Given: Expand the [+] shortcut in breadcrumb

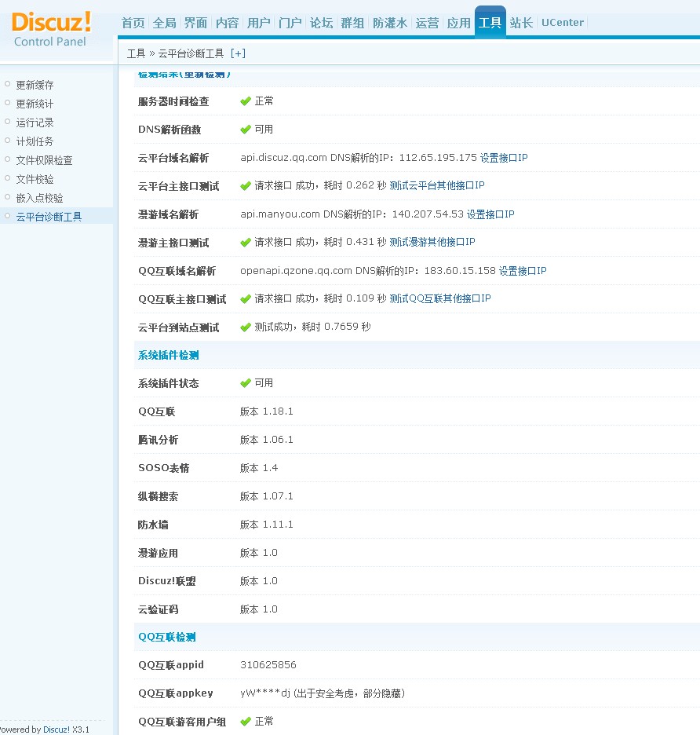Looking at the screenshot, I should [238, 53].
